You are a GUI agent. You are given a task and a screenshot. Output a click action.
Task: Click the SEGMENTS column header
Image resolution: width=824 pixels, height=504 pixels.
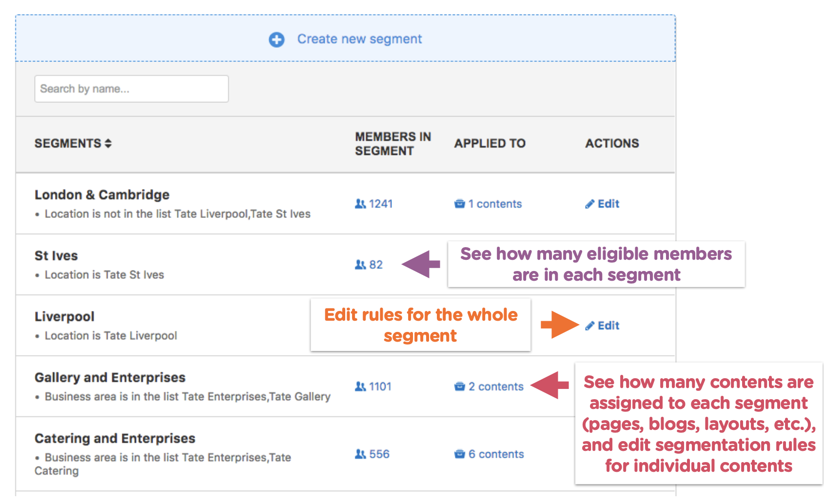click(x=68, y=143)
